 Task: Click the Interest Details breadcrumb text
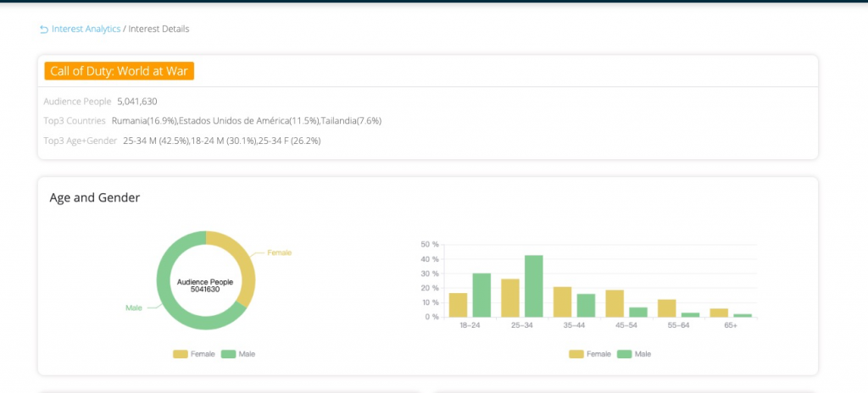(x=159, y=29)
